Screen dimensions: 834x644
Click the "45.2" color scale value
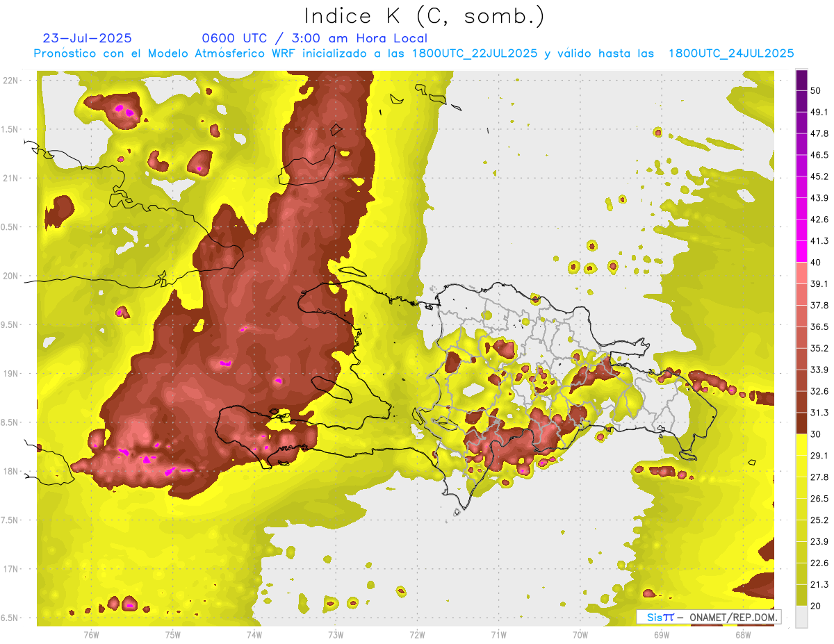819,176
